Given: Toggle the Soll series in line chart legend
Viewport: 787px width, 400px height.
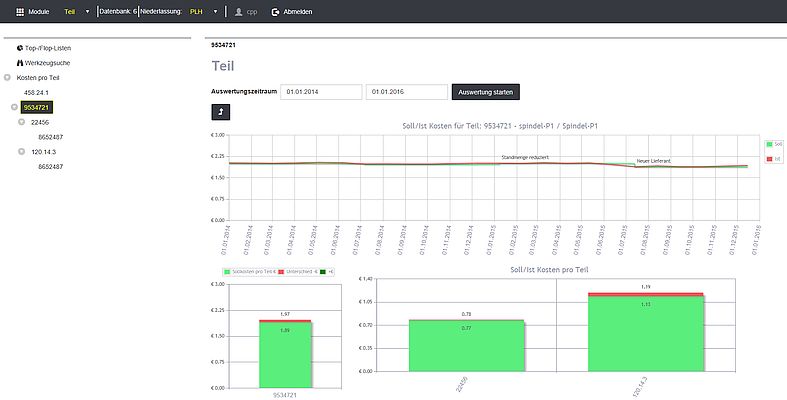Looking at the screenshot, I should pyautogui.click(x=771, y=144).
